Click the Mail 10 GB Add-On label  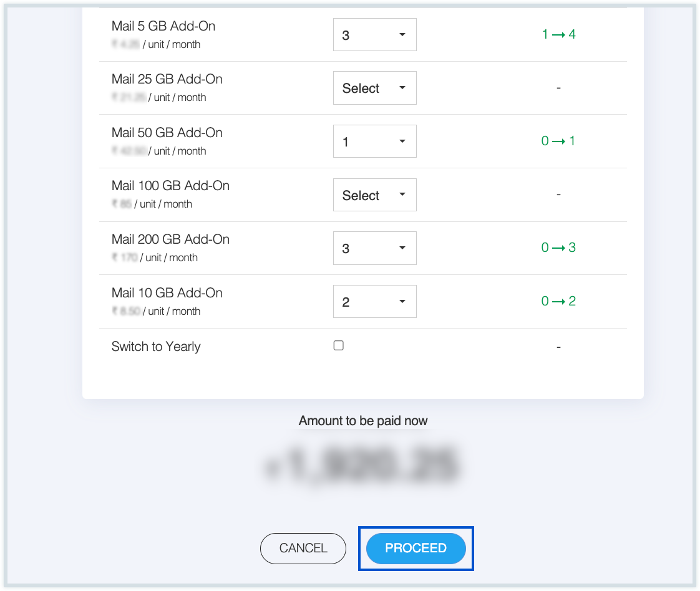click(167, 293)
